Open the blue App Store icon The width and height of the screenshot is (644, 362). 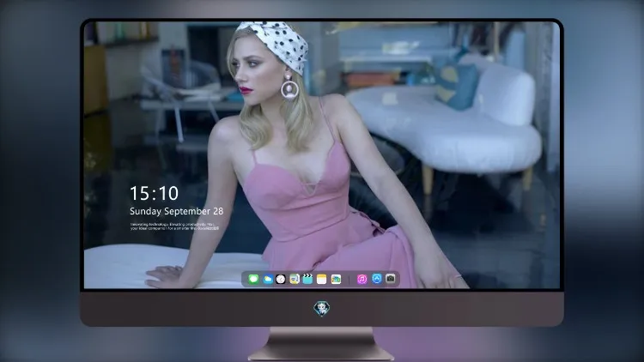(x=377, y=279)
